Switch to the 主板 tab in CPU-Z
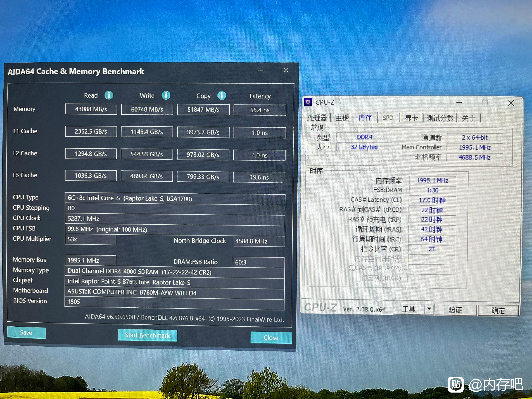532x399 pixels. [342, 118]
